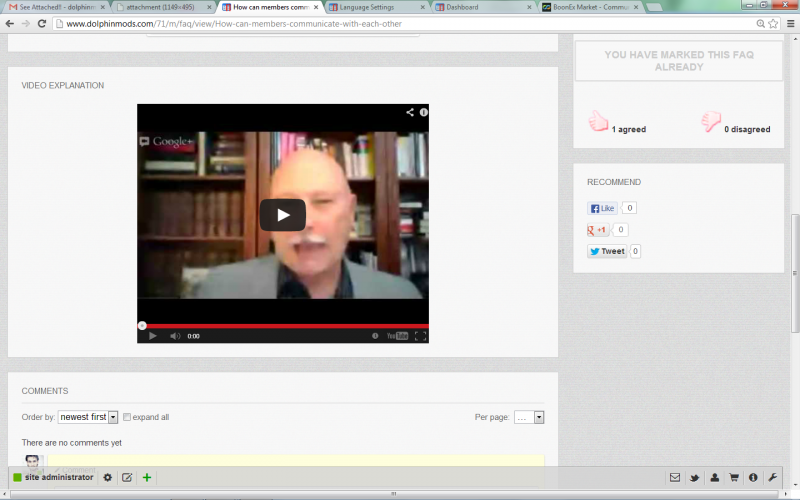Click the VIDEO EXPLANATION heading
Screen dimensions: 800x500
pos(63,85)
